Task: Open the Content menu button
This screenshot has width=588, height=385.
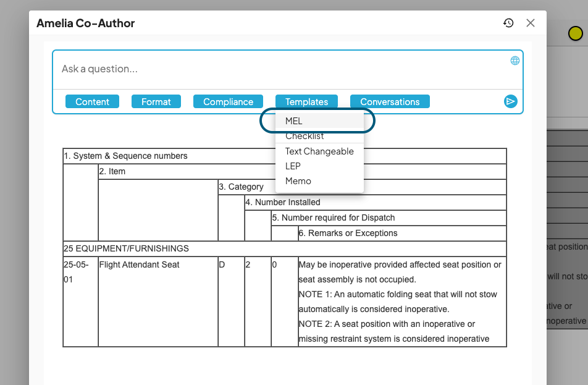Action: pos(92,102)
